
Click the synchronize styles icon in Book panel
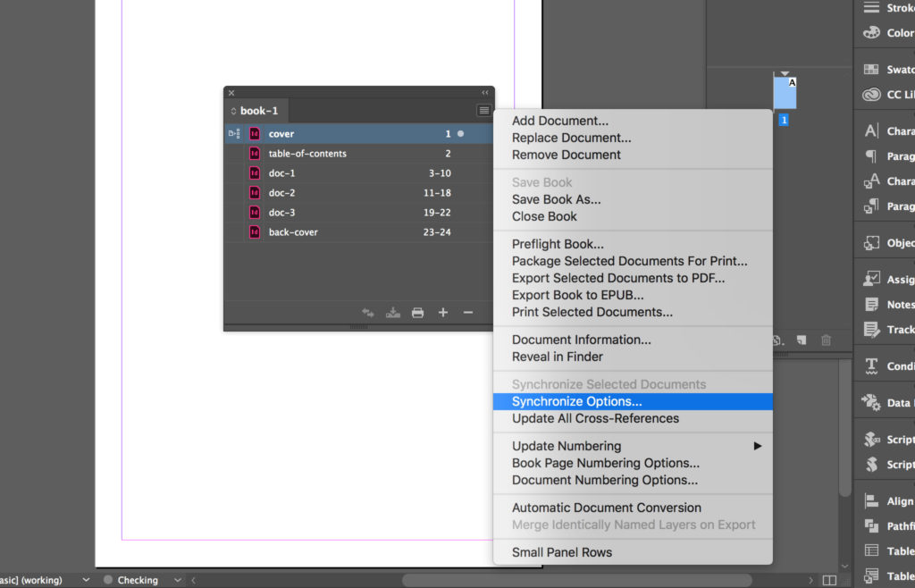click(x=368, y=313)
